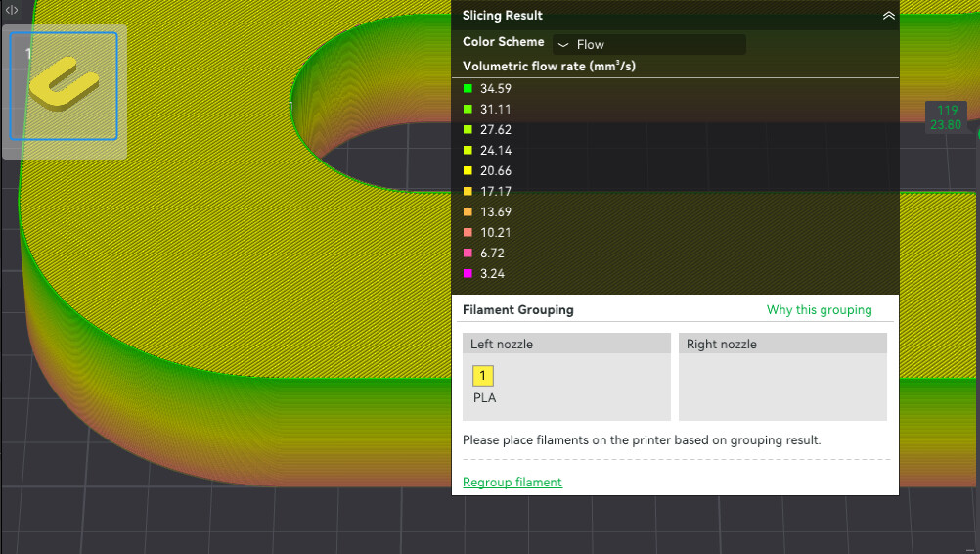
Task: Click the Left nozzle group header
Action: coord(566,344)
